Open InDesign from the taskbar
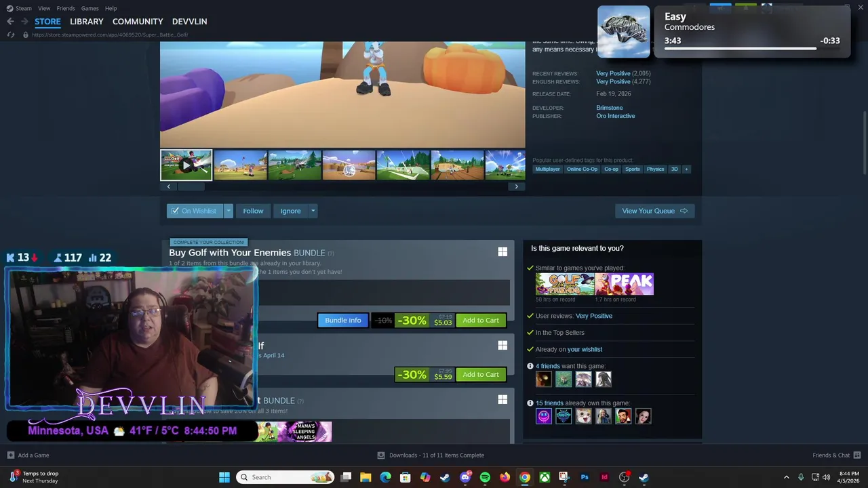Image resolution: width=868 pixels, height=488 pixels. [x=604, y=477]
